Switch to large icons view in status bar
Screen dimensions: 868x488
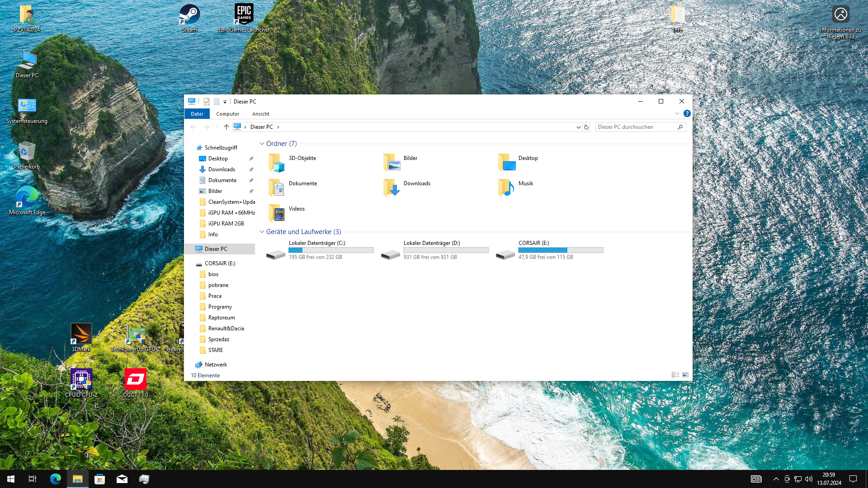click(685, 375)
